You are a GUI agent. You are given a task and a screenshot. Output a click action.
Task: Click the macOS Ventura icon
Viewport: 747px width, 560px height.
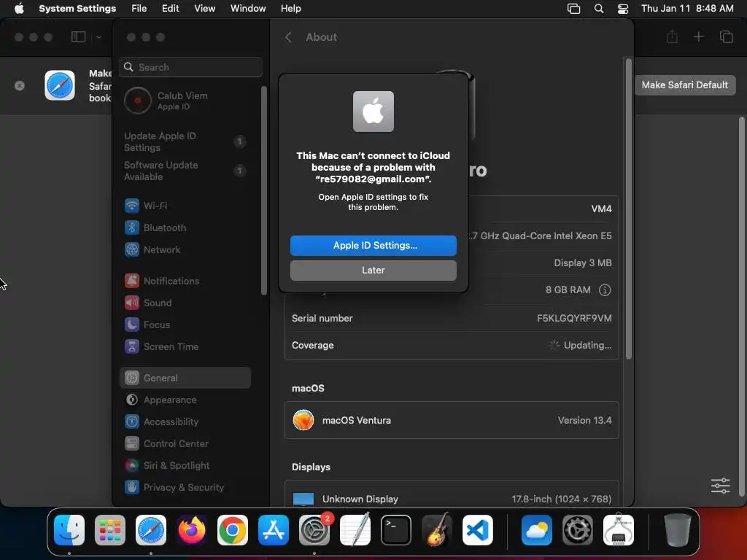click(303, 420)
